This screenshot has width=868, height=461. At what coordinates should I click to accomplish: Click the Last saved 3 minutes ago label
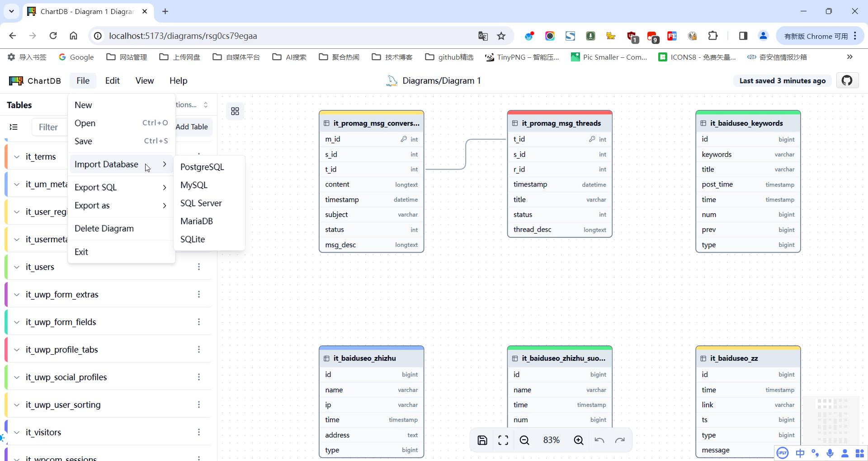[782, 80]
